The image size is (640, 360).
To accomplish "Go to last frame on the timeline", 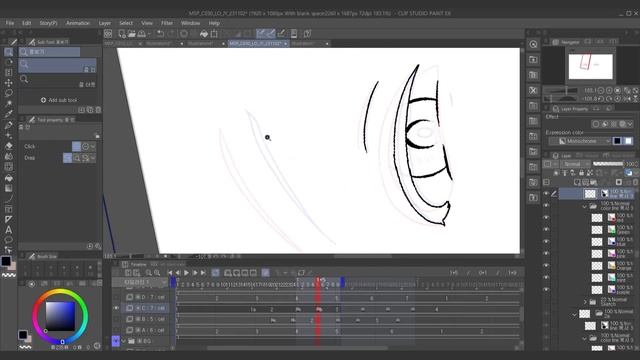I will pos(203,273).
